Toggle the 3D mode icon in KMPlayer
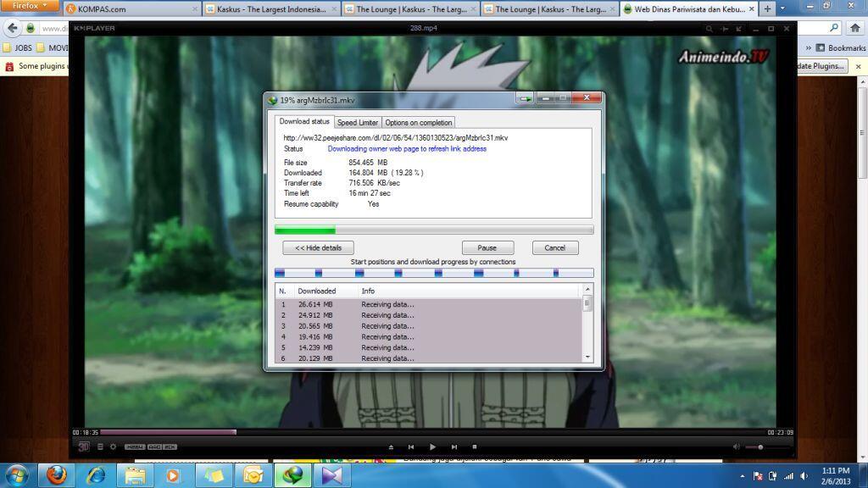Image resolution: width=868 pixels, height=488 pixels. pyautogui.click(x=84, y=446)
